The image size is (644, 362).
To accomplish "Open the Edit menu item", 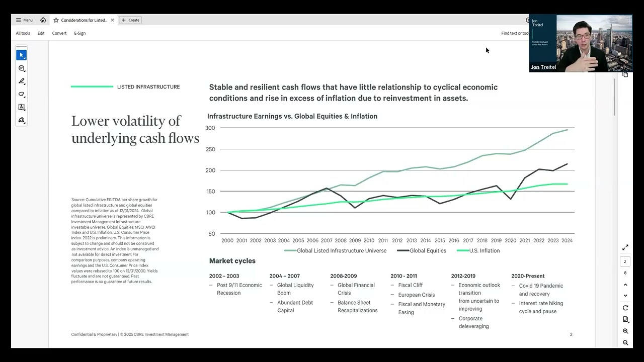I will pos(41,33).
